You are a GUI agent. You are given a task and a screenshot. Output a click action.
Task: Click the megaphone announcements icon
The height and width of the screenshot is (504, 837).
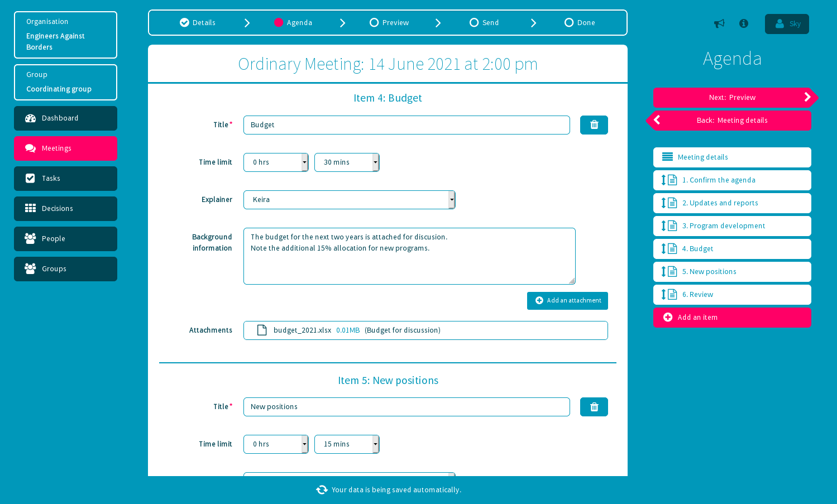(719, 23)
